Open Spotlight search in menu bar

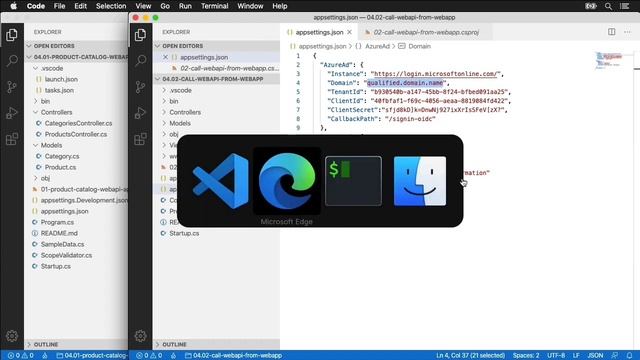point(608,6)
